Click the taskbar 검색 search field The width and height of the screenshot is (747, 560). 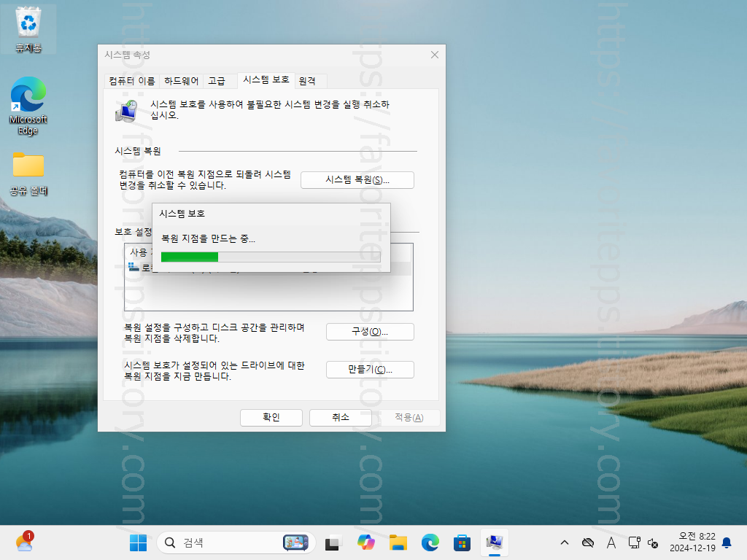[x=236, y=542]
